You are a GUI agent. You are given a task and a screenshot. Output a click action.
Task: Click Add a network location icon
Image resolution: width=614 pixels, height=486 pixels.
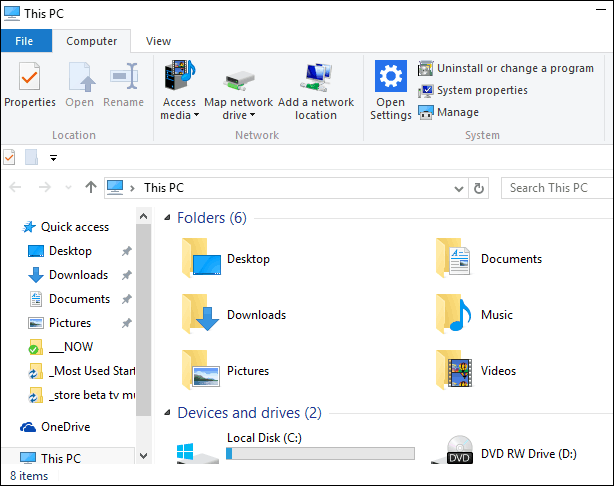316,76
